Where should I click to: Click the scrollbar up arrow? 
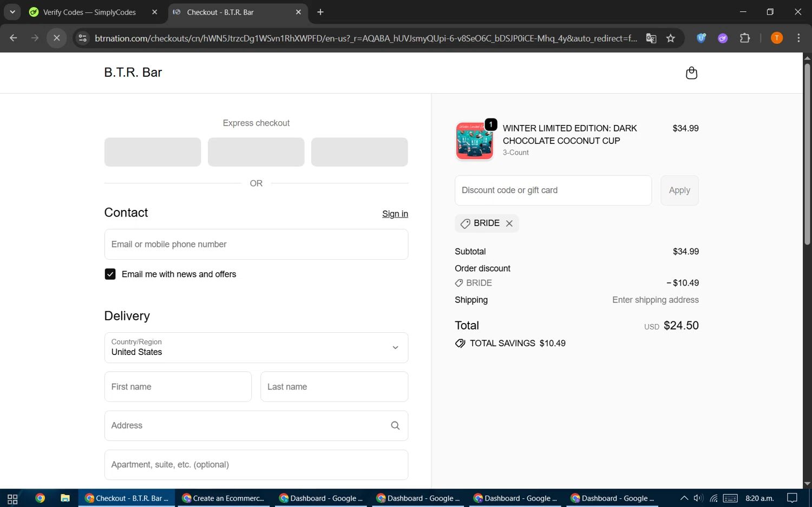click(x=807, y=57)
